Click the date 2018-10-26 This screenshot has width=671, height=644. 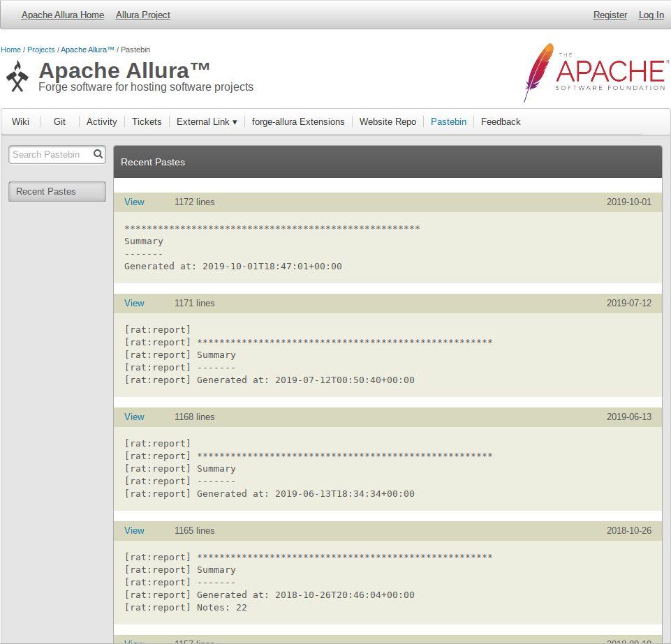(x=629, y=531)
